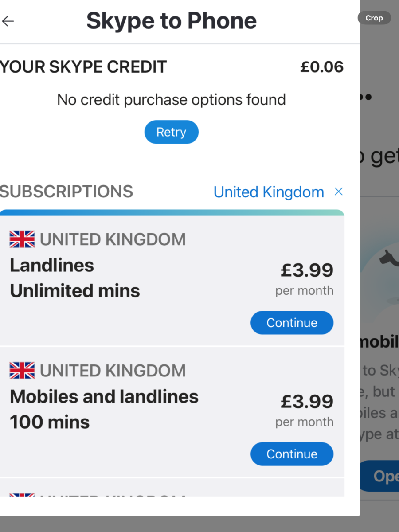The width and height of the screenshot is (399, 532).
Task: Tap the Your Skype Credit heading
Action: coord(83,67)
